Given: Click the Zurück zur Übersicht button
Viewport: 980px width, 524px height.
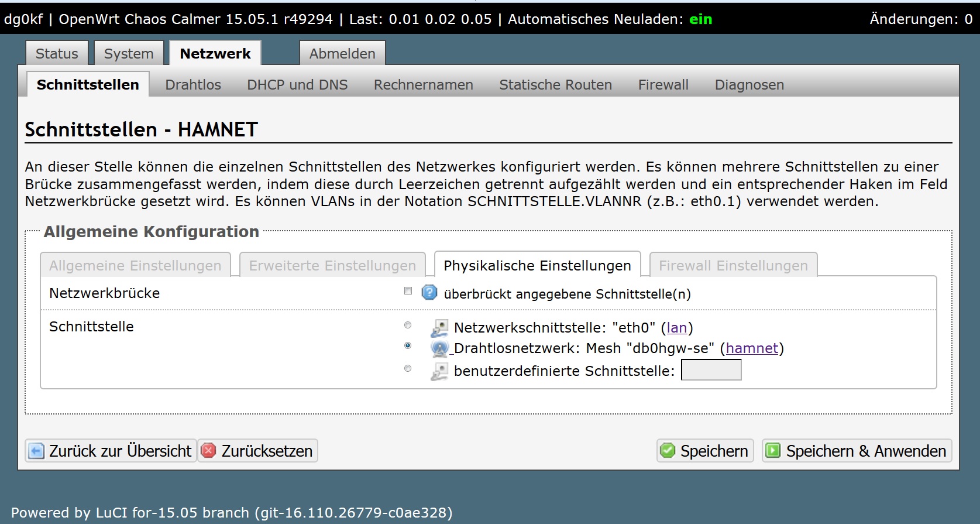Looking at the screenshot, I should point(111,451).
